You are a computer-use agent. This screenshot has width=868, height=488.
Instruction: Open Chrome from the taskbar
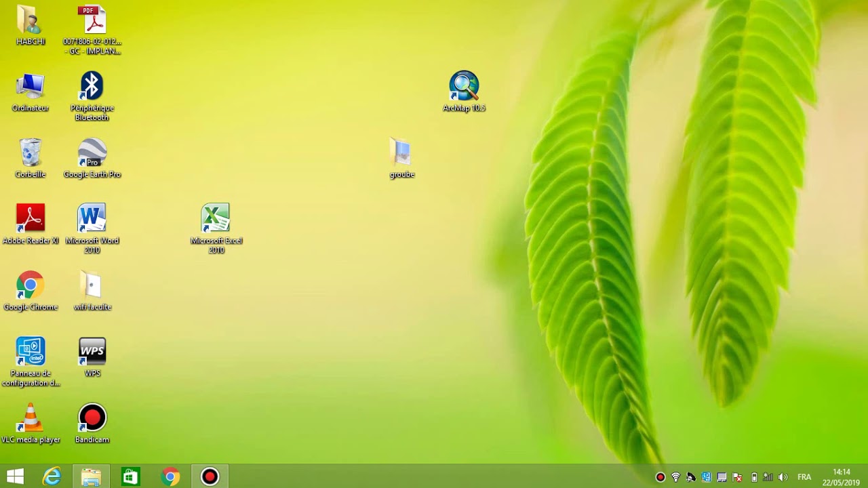tap(170, 476)
